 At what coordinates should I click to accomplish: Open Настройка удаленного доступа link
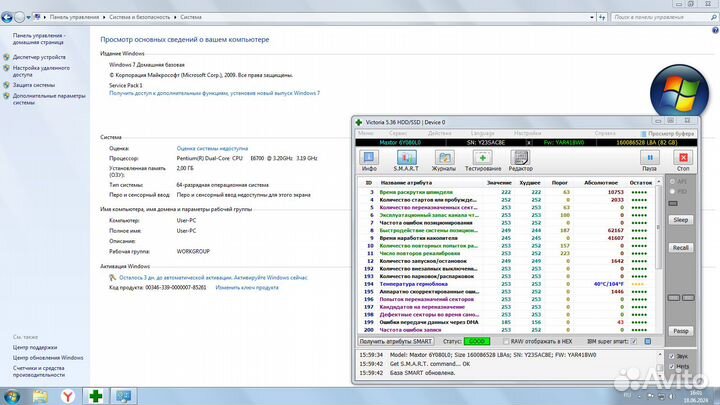pyautogui.click(x=41, y=71)
